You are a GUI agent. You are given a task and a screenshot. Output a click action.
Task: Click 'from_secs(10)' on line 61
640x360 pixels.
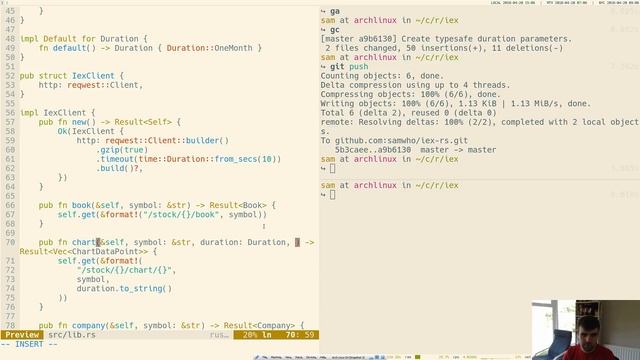[x=247, y=159]
